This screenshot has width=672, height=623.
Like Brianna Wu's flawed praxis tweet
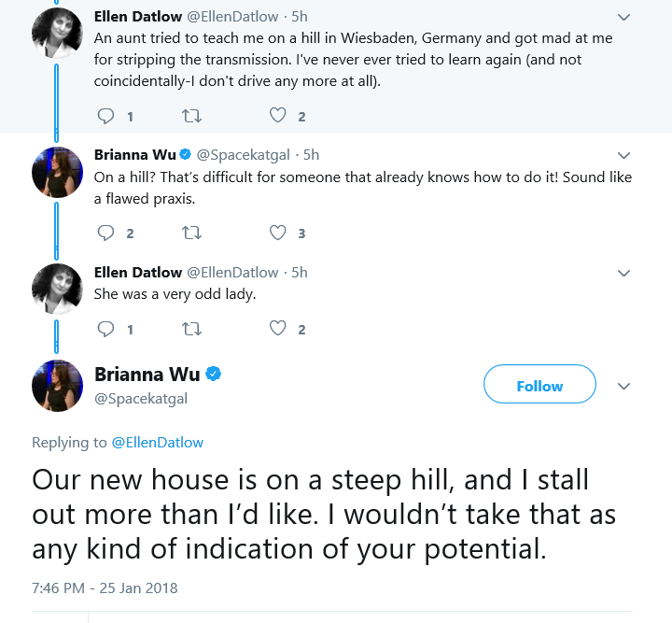[278, 233]
